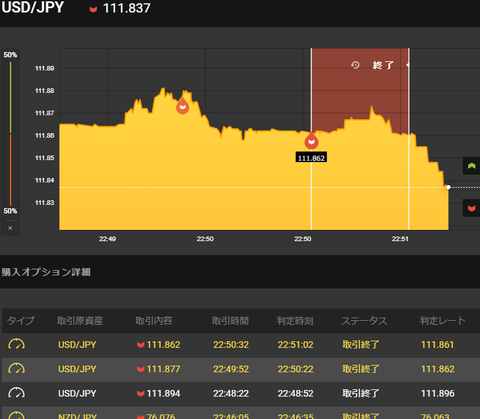The width and height of the screenshot is (480, 419).
Task: Click the lower 50% sentiment label
Action: (x=10, y=211)
